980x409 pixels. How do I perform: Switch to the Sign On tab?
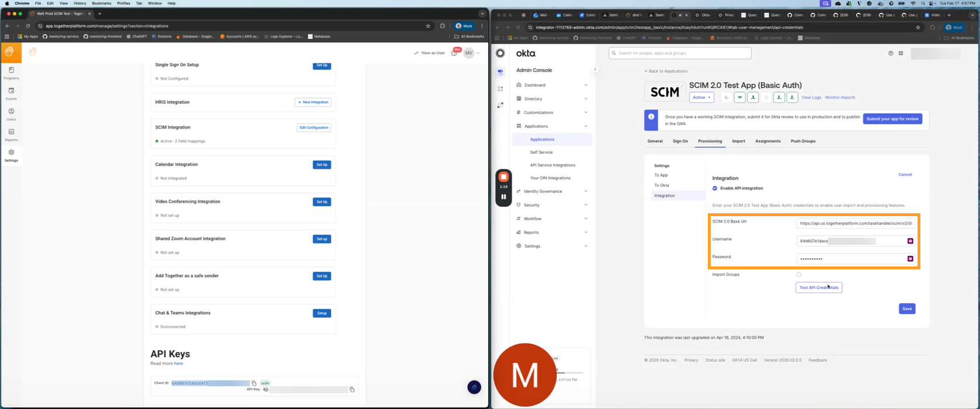(680, 141)
